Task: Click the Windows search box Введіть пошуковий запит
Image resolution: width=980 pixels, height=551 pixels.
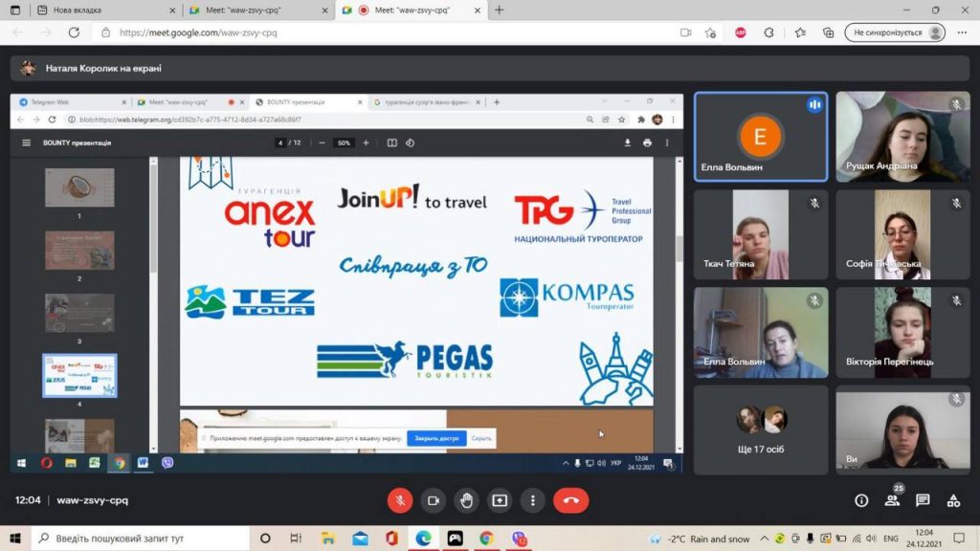Action: pyautogui.click(x=144, y=540)
